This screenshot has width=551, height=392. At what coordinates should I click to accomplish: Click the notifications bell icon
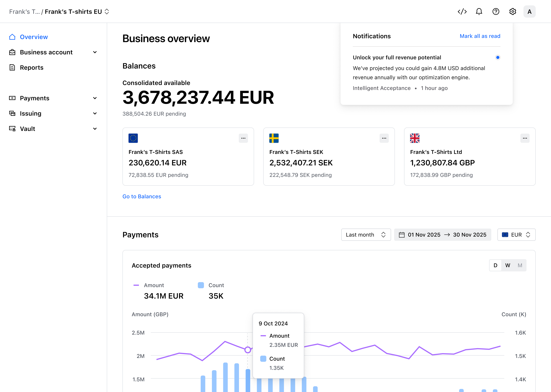pyautogui.click(x=479, y=12)
